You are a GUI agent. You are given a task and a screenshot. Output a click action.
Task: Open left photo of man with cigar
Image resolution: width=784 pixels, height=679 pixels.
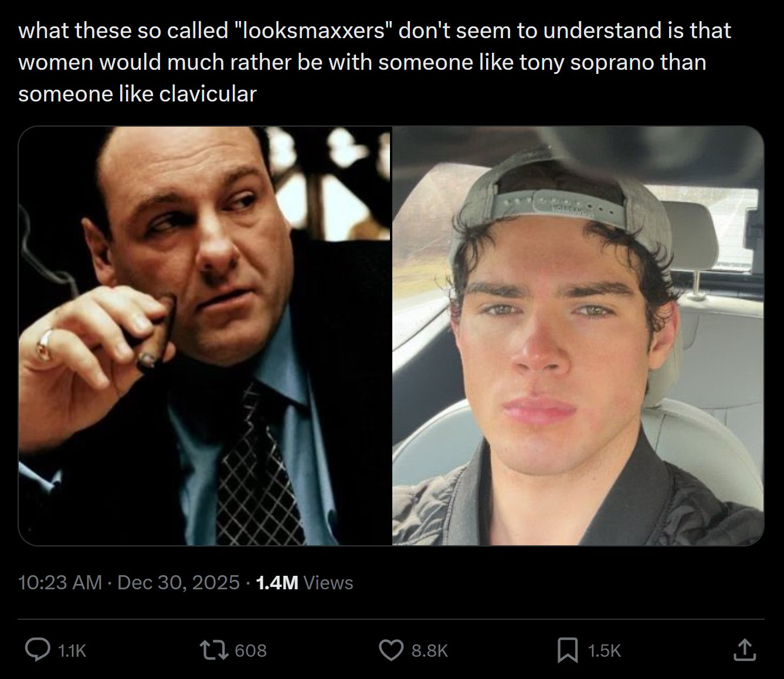(x=205, y=336)
